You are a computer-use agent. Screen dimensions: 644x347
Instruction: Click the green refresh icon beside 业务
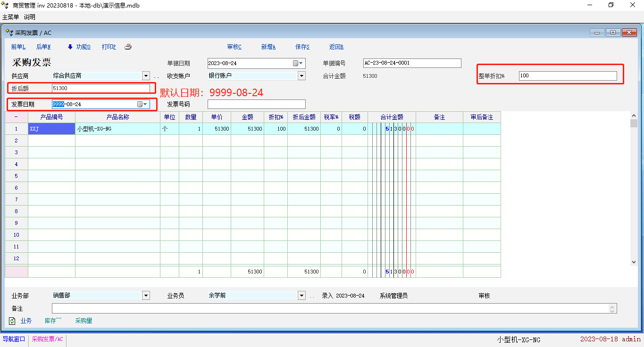tap(12, 321)
